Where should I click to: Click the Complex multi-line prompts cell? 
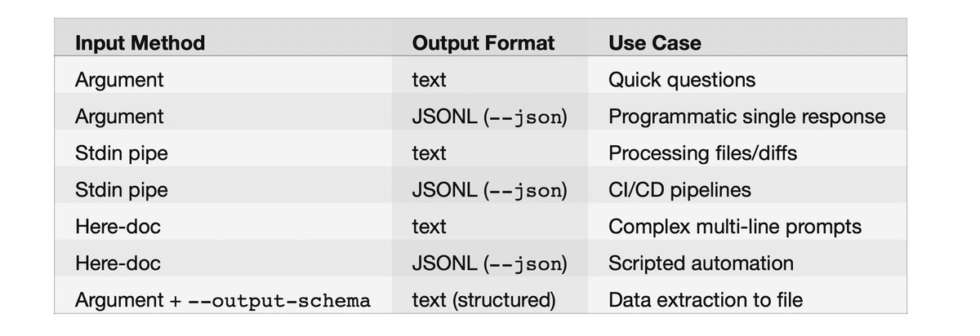coord(735,227)
